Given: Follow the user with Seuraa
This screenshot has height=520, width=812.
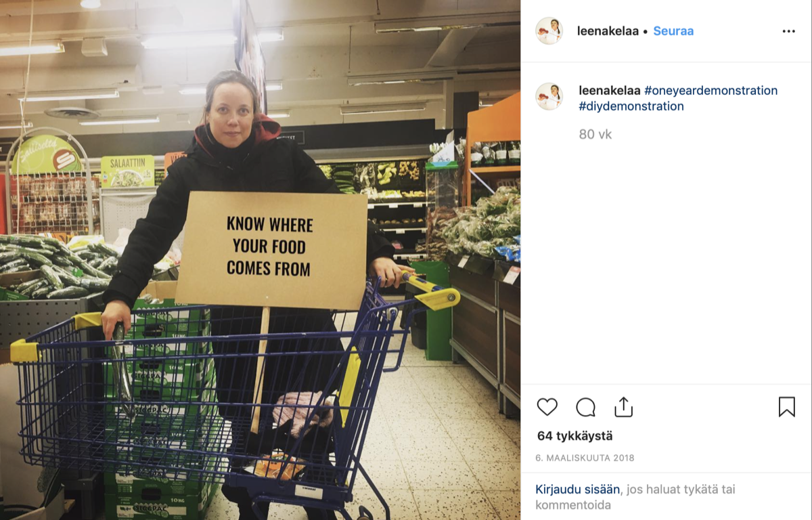Looking at the screenshot, I should coord(673,31).
